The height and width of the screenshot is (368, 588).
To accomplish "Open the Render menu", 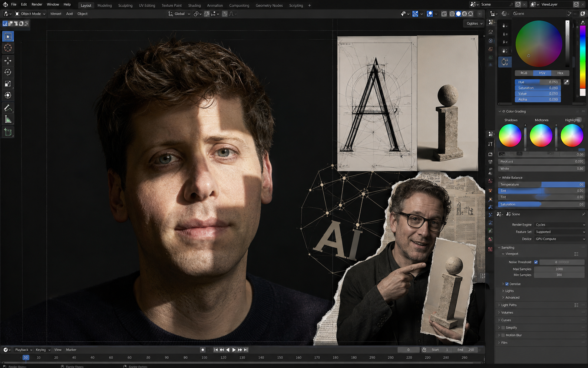I will [x=37, y=4].
